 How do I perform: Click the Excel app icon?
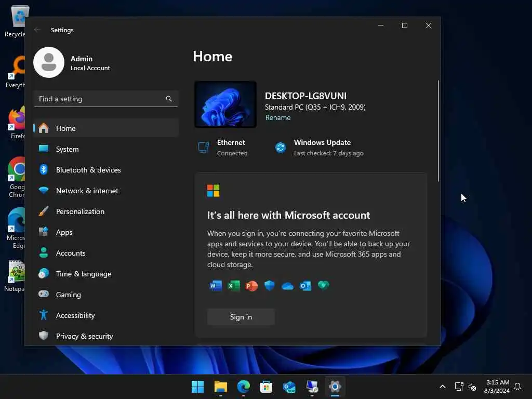tap(234, 286)
